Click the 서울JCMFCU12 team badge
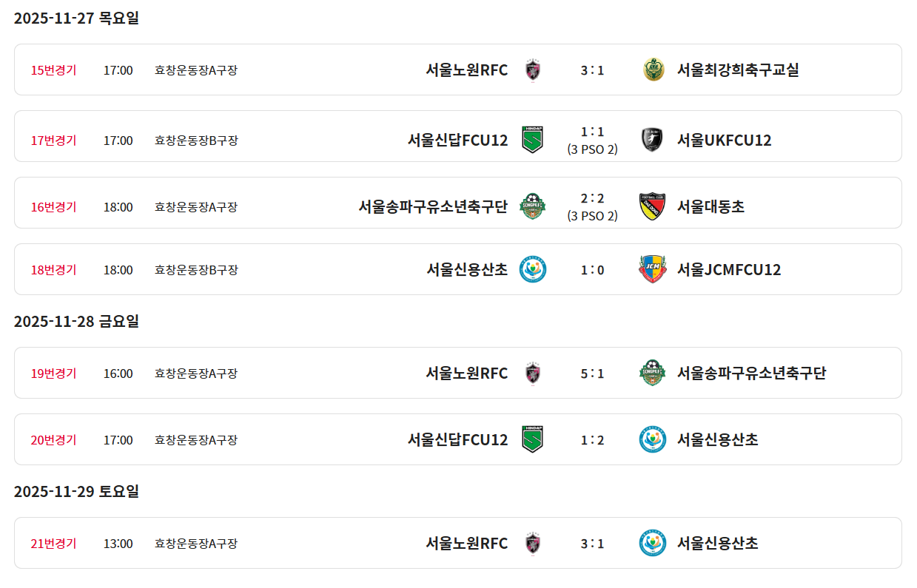 [652, 270]
